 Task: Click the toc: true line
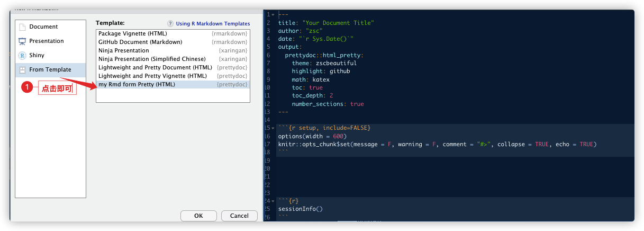click(307, 87)
